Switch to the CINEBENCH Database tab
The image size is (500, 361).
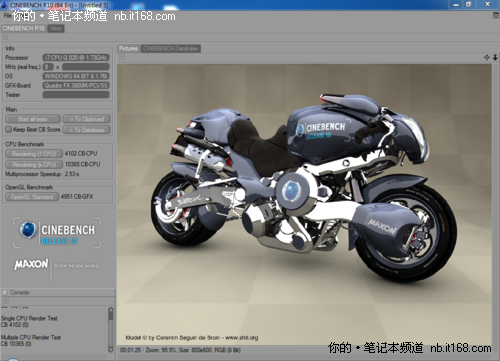[x=171, y=49]
